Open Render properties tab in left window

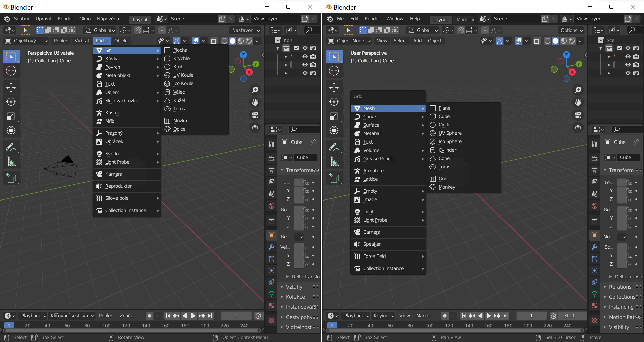point(271,158)
